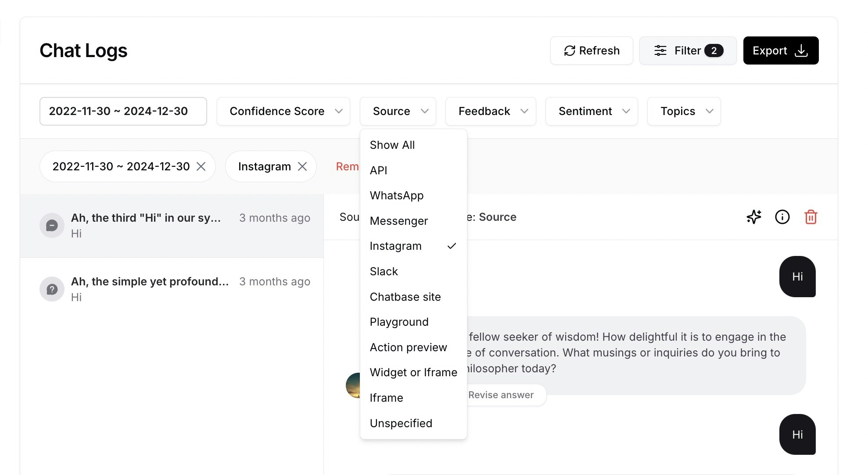Pick Slack from the source dropdown
This screenshot has width=868, height=475.
(x=384, y=271)
